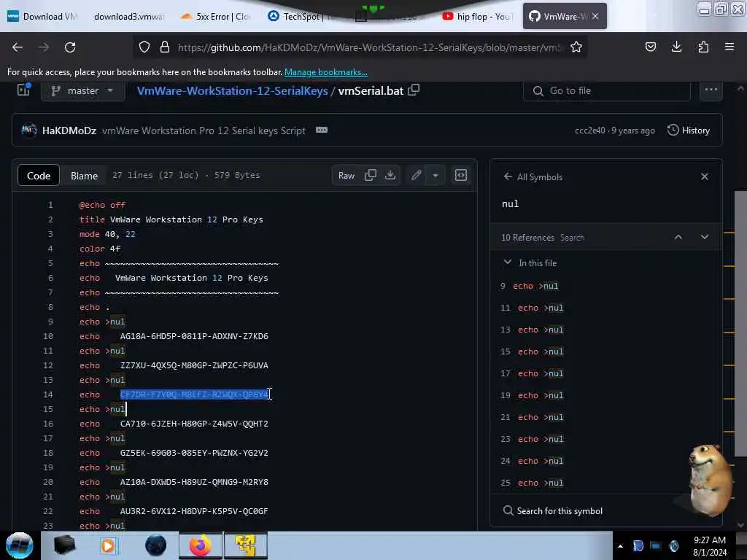Switch to download3.vmware tab
Screen dimensions: 747x560
(128, 16)
